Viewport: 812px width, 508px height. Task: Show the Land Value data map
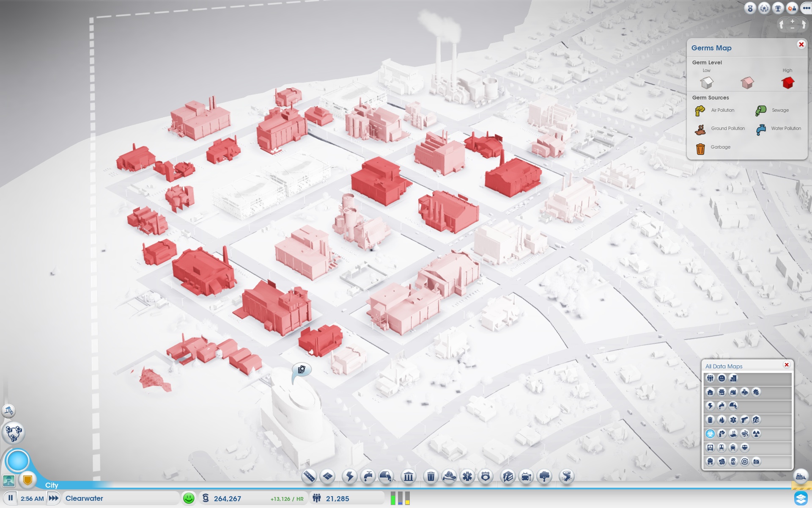pyautogui.click(x=733, y=378)
